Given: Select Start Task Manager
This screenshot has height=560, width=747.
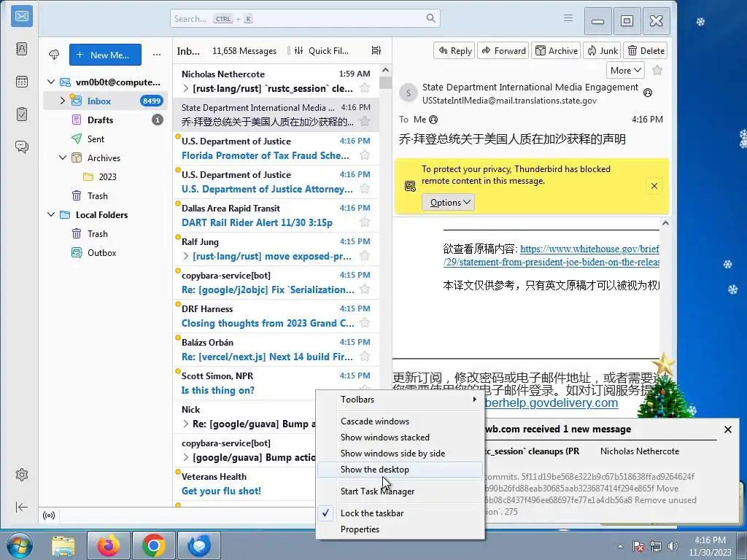Looking at the screenshot, I should click(x=400, y=491).
